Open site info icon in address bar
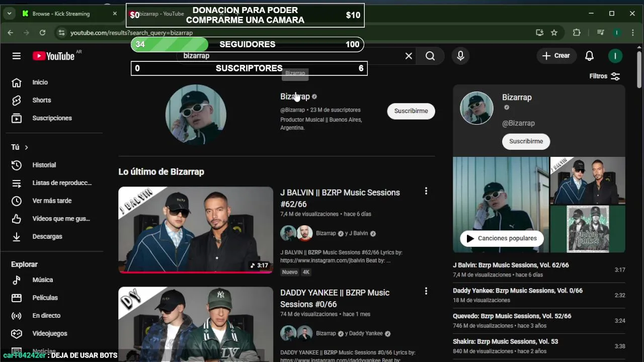644x362 pixels. point(61,33)
